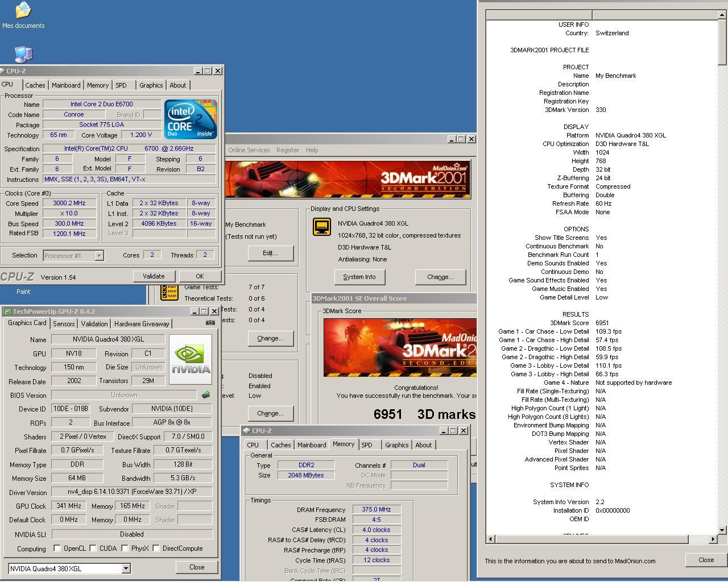Viewport: 728px width, 582px height.
Task: Open the NVIDIA Quadro4 380 XGL dropdown
Action: coord(126,568)
